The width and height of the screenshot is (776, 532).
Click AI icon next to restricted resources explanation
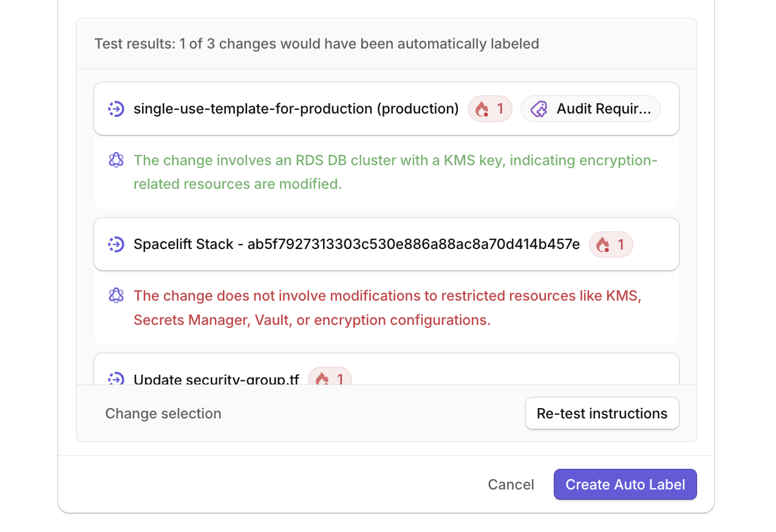(116, 296)
